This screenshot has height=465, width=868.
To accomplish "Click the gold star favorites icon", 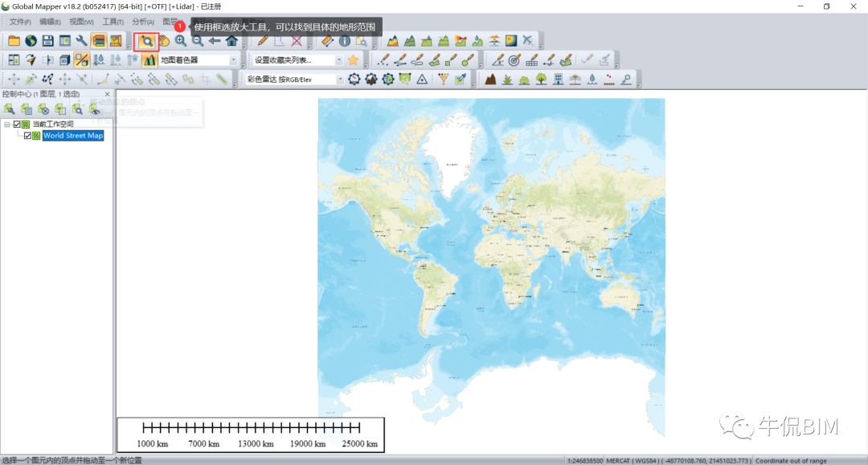I will pyautogui.click(x=353, y=59).
